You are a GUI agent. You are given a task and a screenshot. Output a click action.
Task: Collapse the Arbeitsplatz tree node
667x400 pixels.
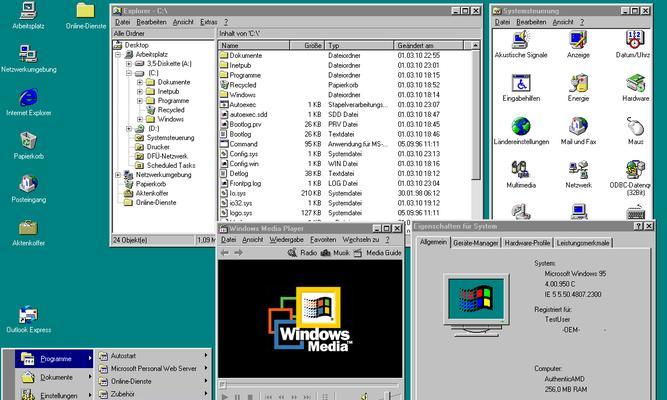(x=118, y=54)
